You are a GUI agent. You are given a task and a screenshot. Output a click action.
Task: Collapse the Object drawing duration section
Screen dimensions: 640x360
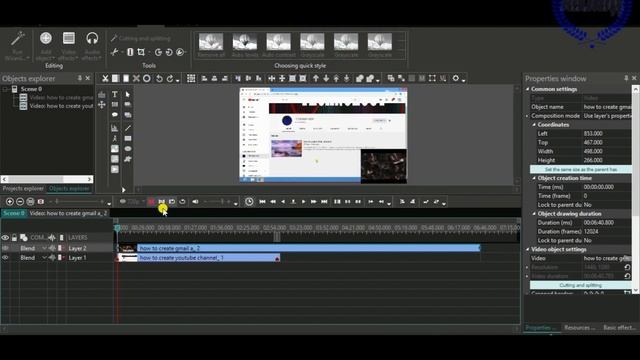click(534, 213)
